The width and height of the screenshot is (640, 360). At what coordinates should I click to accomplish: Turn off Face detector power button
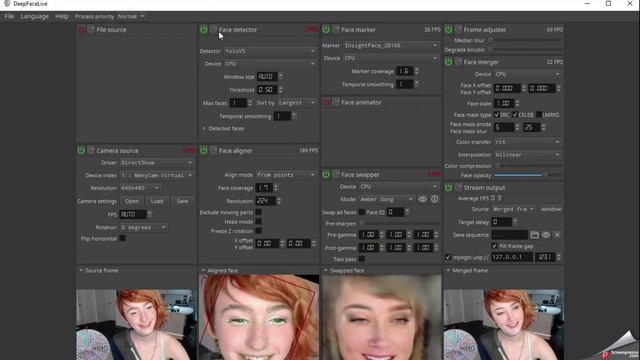[203, 29]
